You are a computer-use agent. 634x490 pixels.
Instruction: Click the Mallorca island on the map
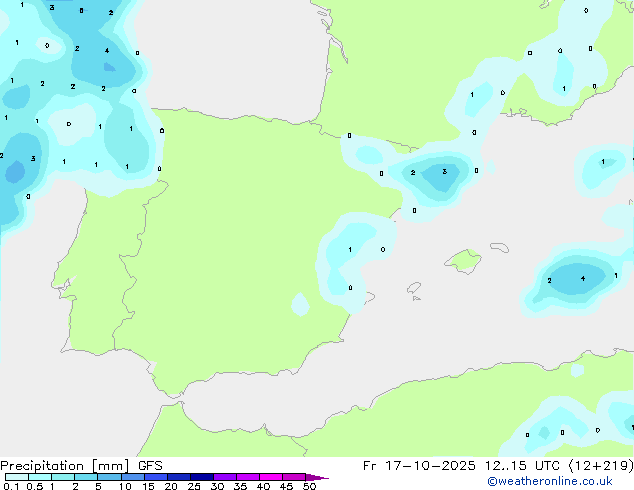463,261
